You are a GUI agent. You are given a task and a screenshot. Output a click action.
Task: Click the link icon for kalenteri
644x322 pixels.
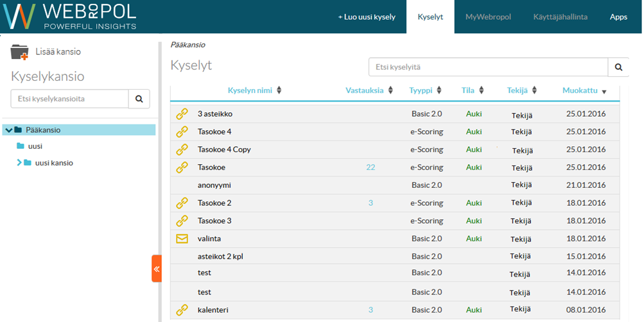point(182,310)
